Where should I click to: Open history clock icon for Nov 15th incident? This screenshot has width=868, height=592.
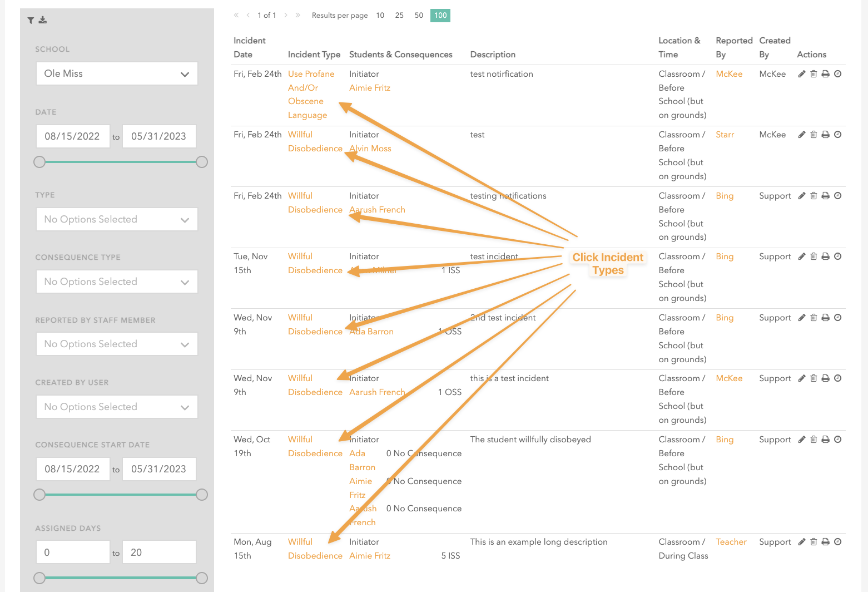pyautogui.click(x=837, y=256)
